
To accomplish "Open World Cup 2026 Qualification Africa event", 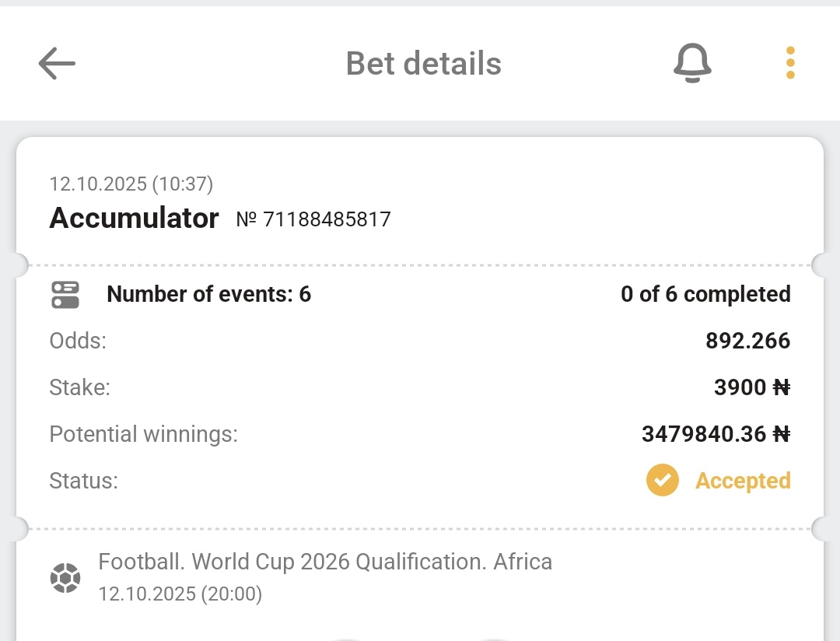I will click(325, 562).
